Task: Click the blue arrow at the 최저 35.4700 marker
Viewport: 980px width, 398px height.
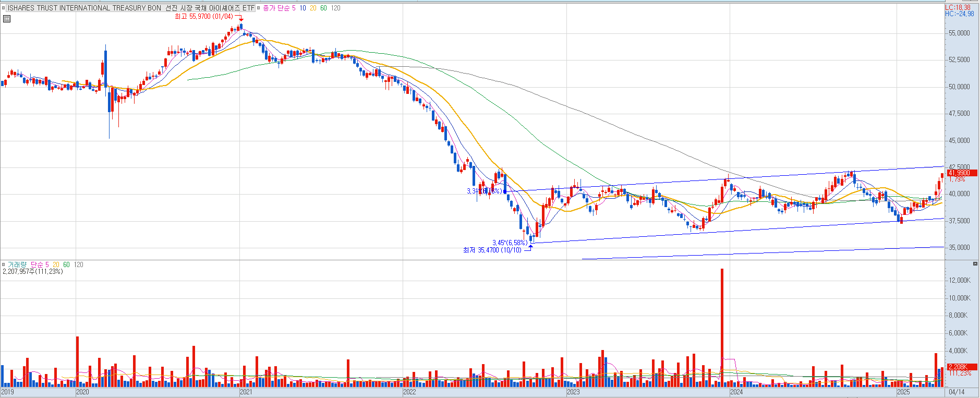Action: [530, 247]
